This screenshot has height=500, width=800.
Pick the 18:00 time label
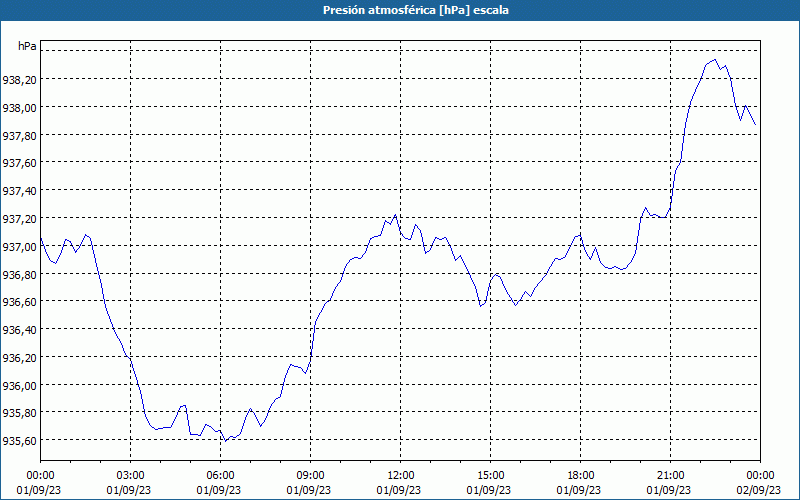581,476
